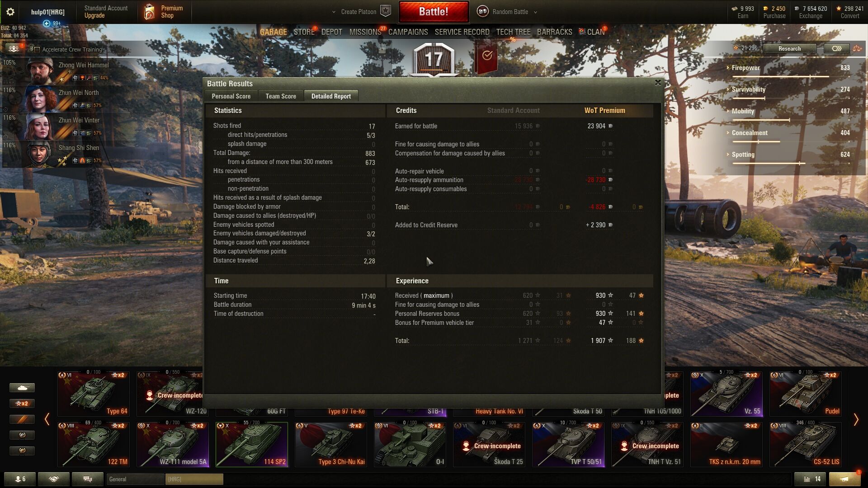Enable Accelerate Crew Training checkbox

click(38, 50)
